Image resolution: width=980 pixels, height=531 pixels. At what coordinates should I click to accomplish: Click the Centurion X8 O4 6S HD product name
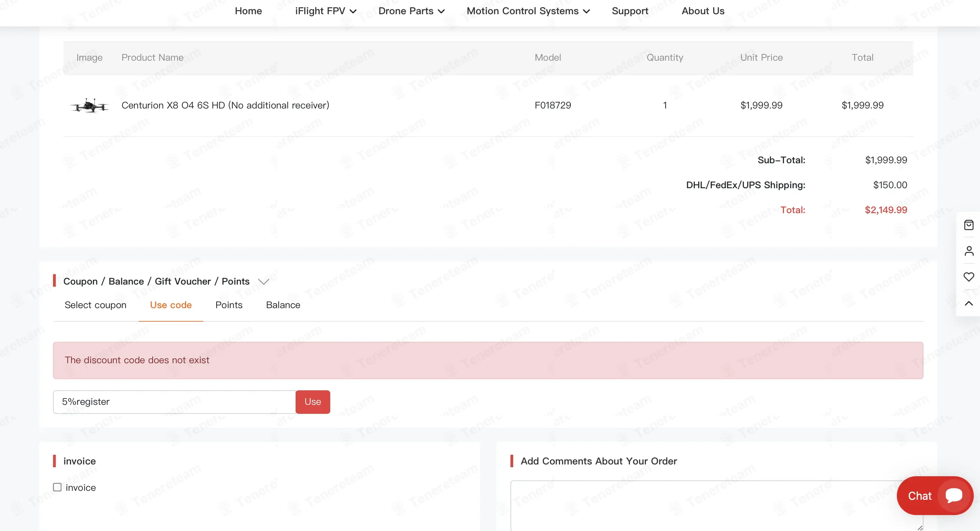[225, 105]
